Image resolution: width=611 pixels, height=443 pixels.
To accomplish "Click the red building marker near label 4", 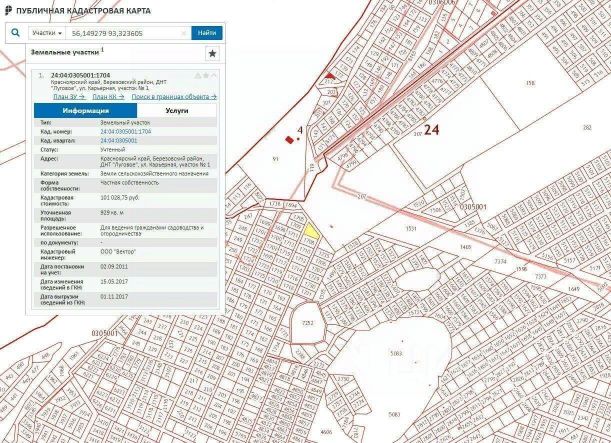I will [x=289, y=140].
